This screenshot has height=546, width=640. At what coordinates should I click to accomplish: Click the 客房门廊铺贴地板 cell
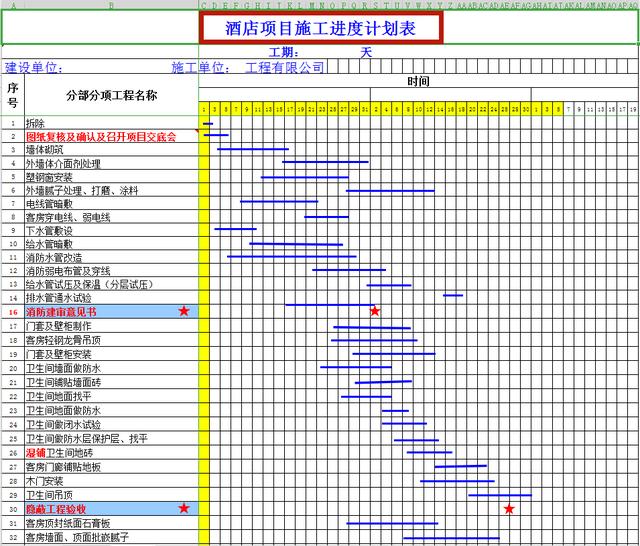111,467
